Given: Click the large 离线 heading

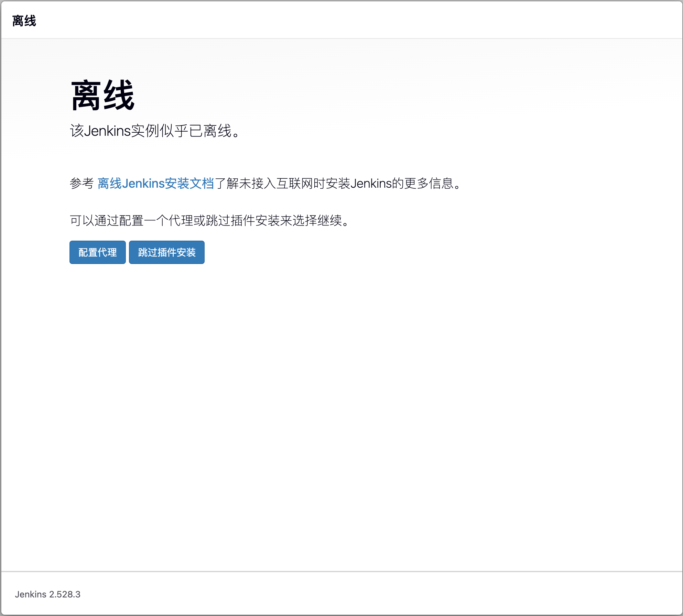Looking at the screenshot, I should click(102, 96).
